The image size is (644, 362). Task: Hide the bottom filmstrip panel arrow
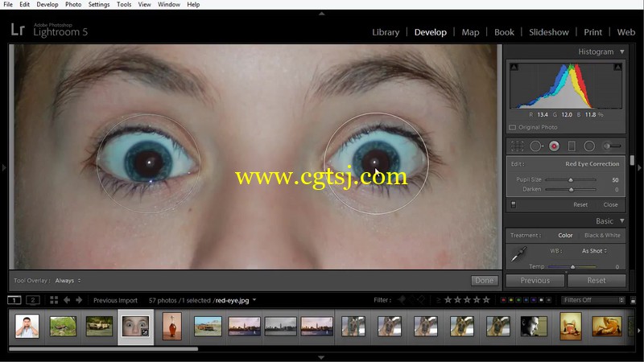(x=321, y=357)
